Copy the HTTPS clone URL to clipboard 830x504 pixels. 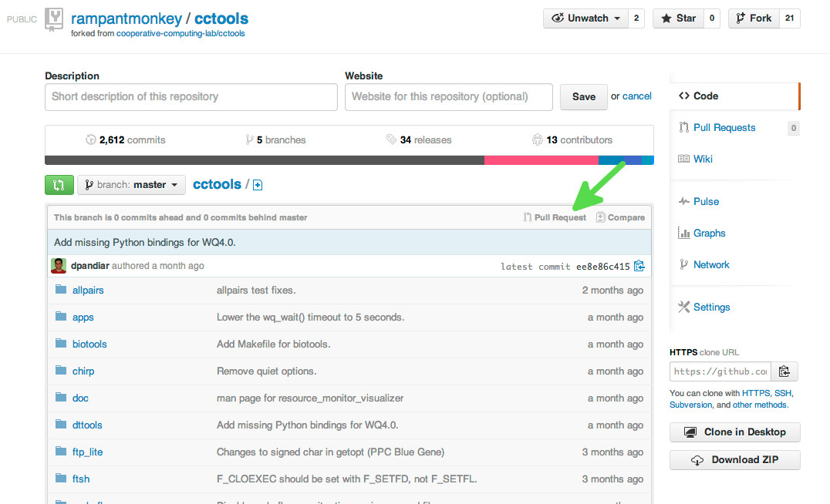pos(784,371)
